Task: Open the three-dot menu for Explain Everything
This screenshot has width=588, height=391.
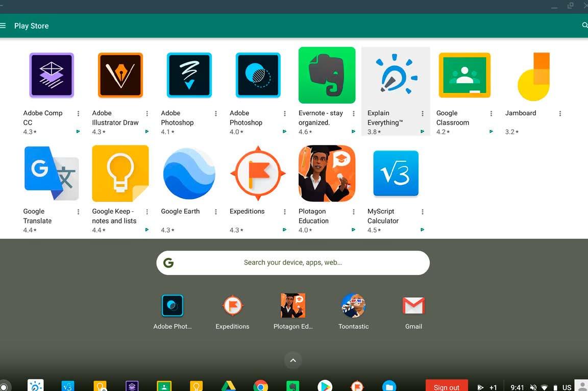Action: 423,113
